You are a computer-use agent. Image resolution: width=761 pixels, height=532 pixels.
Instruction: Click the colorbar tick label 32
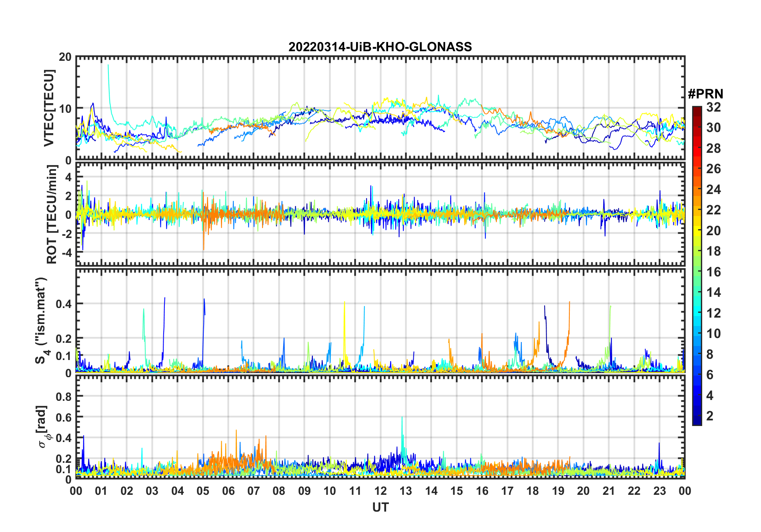pyautogui.click(x=713, y=107)
